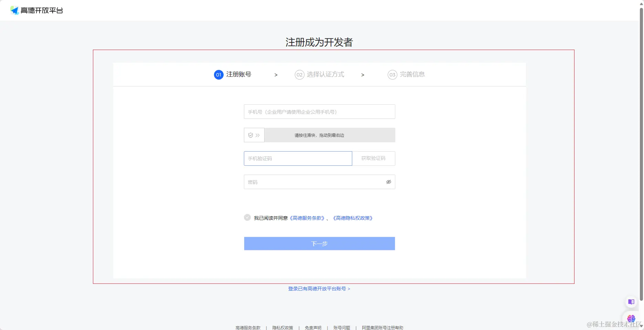Focus the 手机号 phone number field
Viewport: 644px width, 330px height.
[319, 112]
